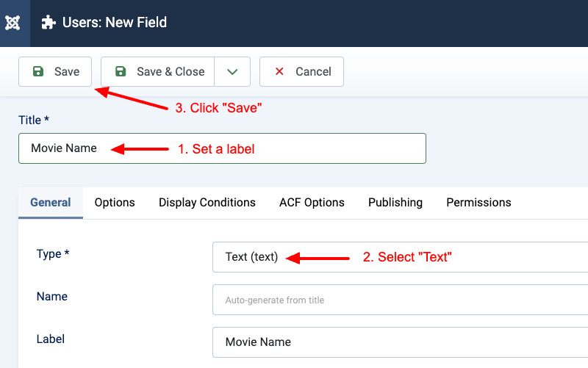The height and width of the screenshot is (368, 588).
Task: Switch to the General tab
Action: click(x=51, y=202)
